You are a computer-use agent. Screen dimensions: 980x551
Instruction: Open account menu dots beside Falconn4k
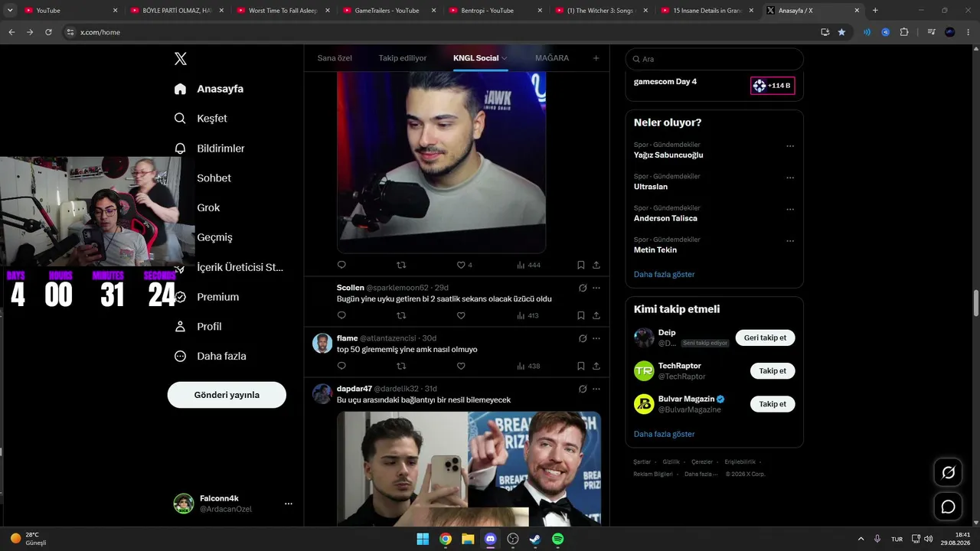point(289,504)
